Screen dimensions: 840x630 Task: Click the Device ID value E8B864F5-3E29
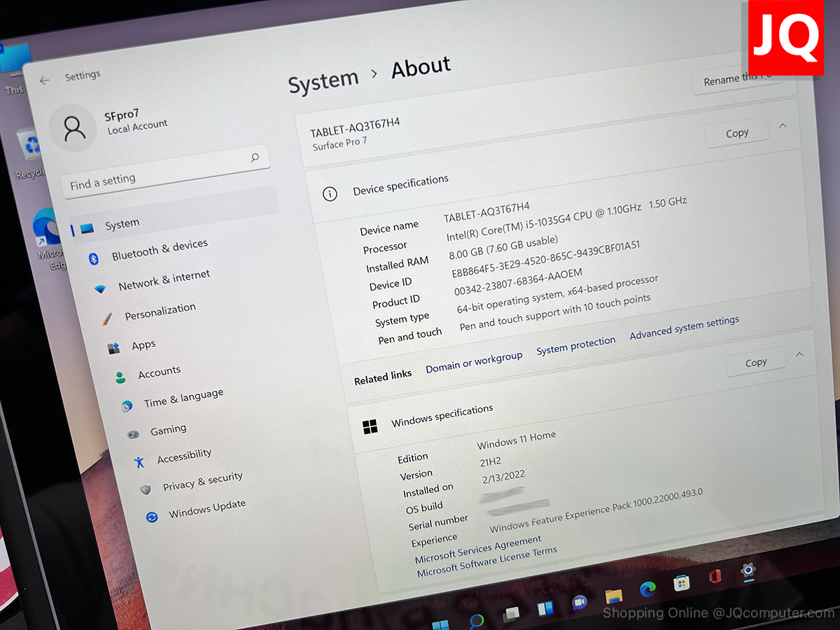[x=545, y=260]
